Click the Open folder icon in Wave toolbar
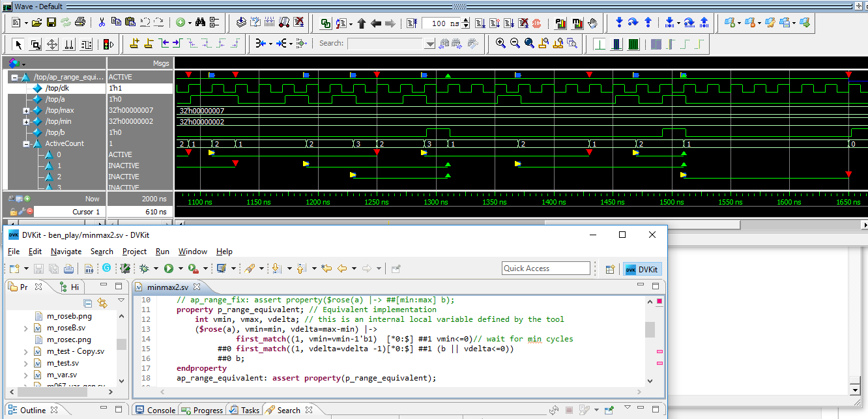868x419 pixels. coord(36,23)
